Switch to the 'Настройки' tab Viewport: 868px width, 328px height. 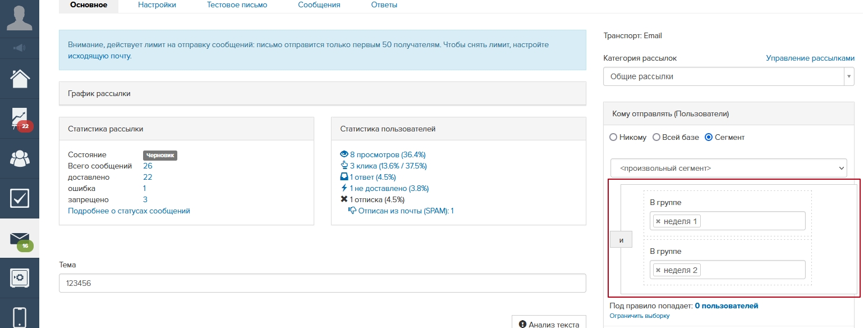pyautogui.click(x=157, y=5)
